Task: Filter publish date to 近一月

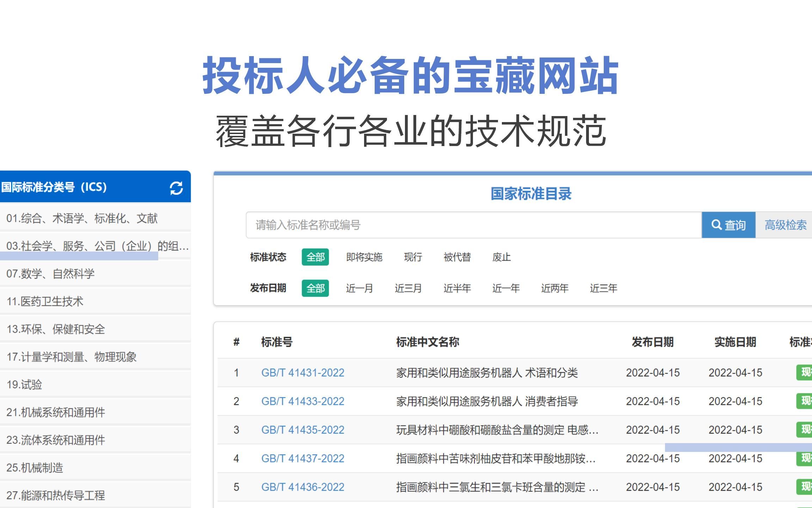Action: pyautogui.click(x=359, y=288)
